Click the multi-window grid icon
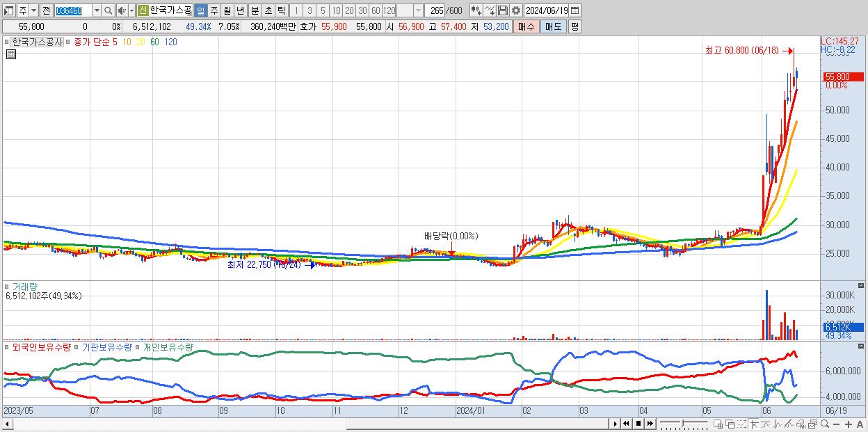The image size is (868, 432). tap(718, 424)
